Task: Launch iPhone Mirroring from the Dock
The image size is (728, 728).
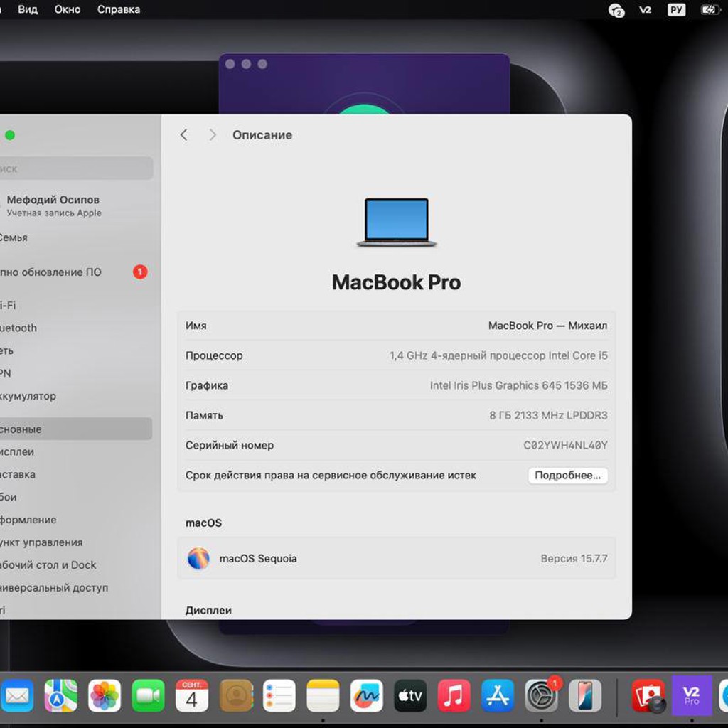Action: (x=585, y=695)
